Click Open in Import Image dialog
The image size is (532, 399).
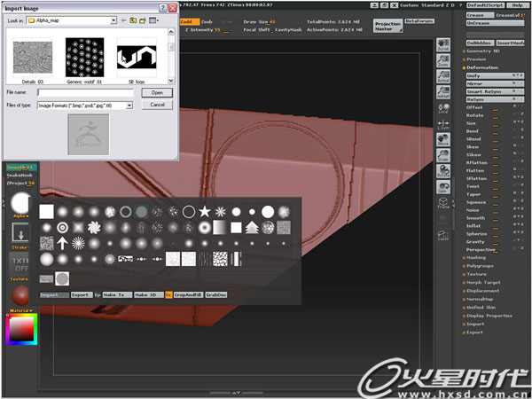point(157,92)
